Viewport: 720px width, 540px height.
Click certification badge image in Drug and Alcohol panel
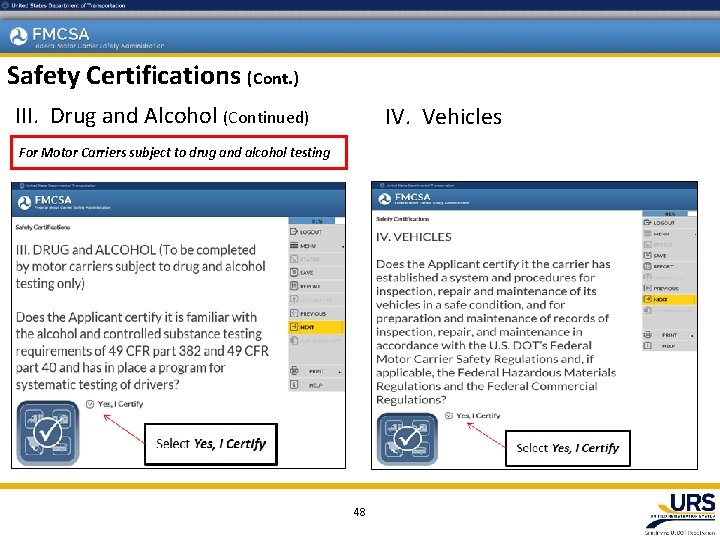pyautogui.click(x=48, y=433)
